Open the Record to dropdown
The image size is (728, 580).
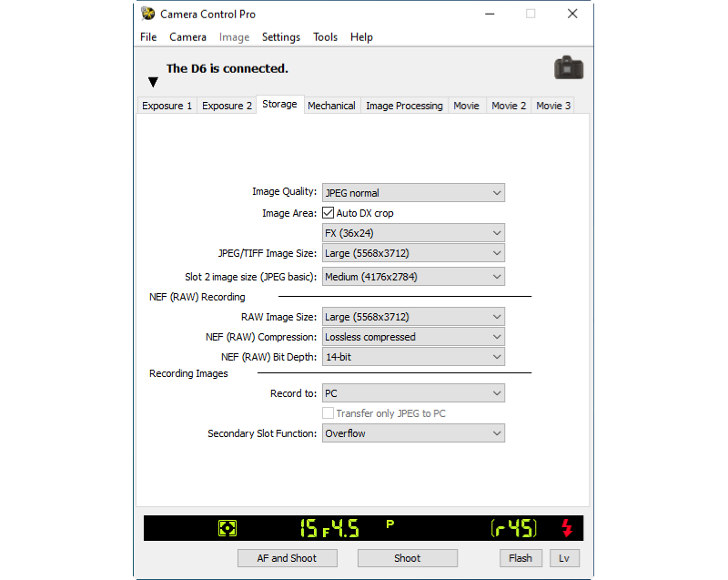tap(413, 393)
